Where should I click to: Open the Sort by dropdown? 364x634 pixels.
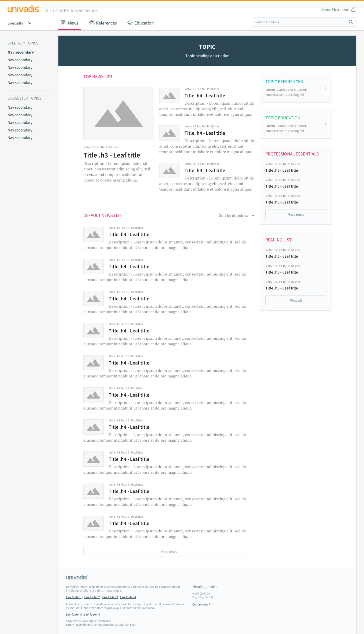pyautogui.click(x=236, y=216)
